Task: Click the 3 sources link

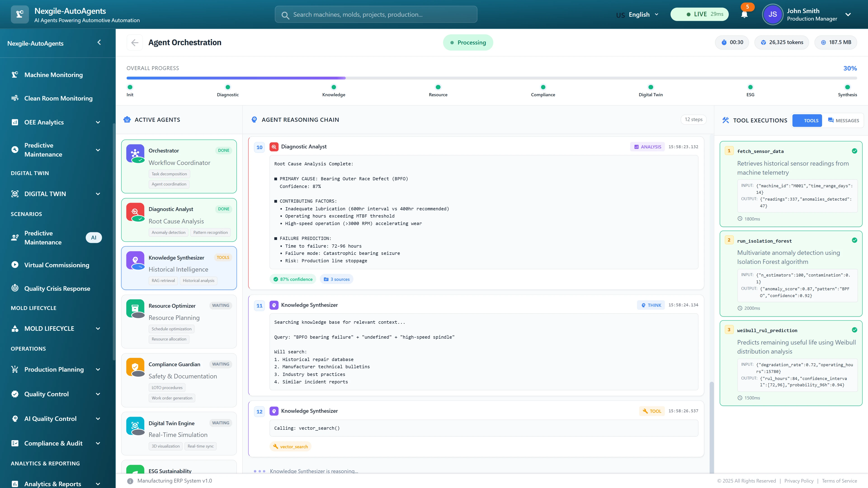Action: tap(336, 279)
